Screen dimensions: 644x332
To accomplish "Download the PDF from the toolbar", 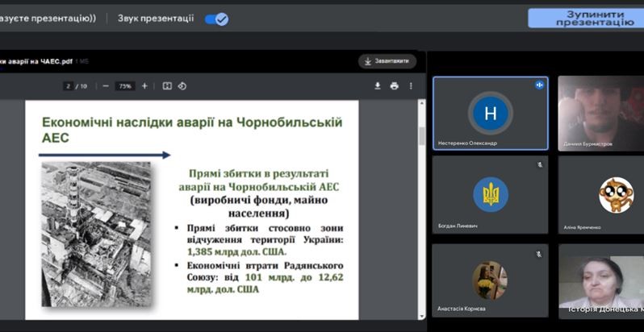I will pos(378,86).
